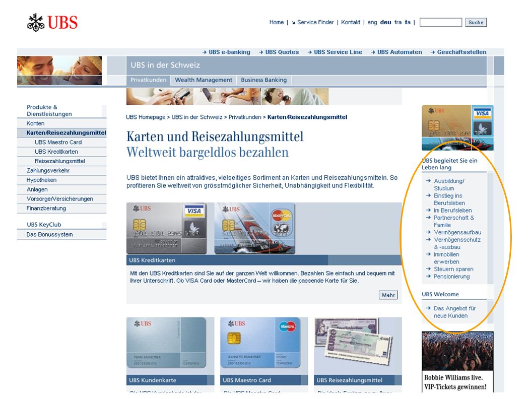Click the UBS Kundenkarte card image

166,343
